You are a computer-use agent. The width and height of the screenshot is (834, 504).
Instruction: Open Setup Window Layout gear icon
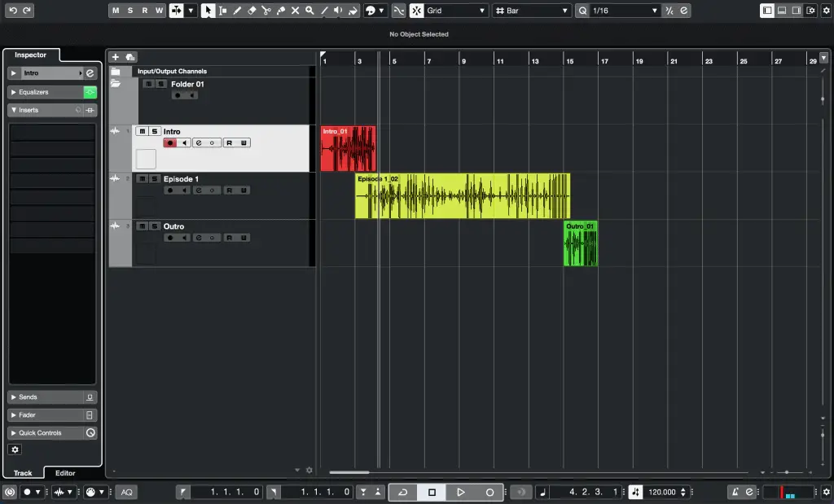pyautogui.click(x=810, y=10)
